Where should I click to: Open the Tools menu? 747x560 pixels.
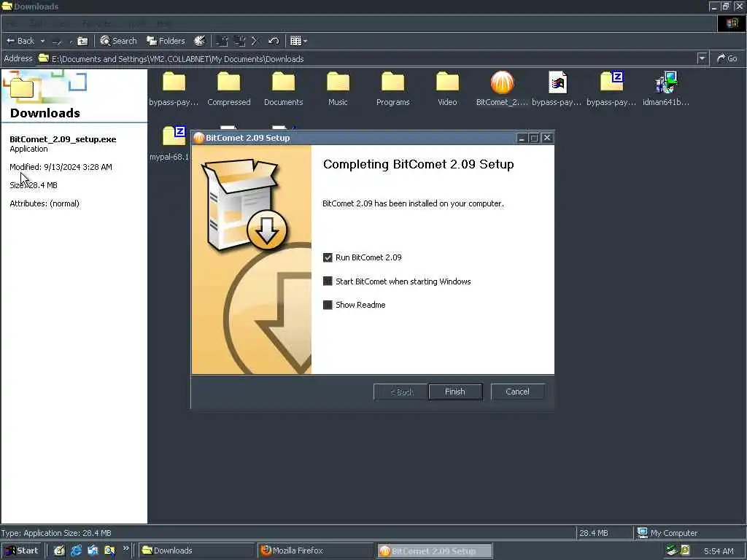point(137,23)
